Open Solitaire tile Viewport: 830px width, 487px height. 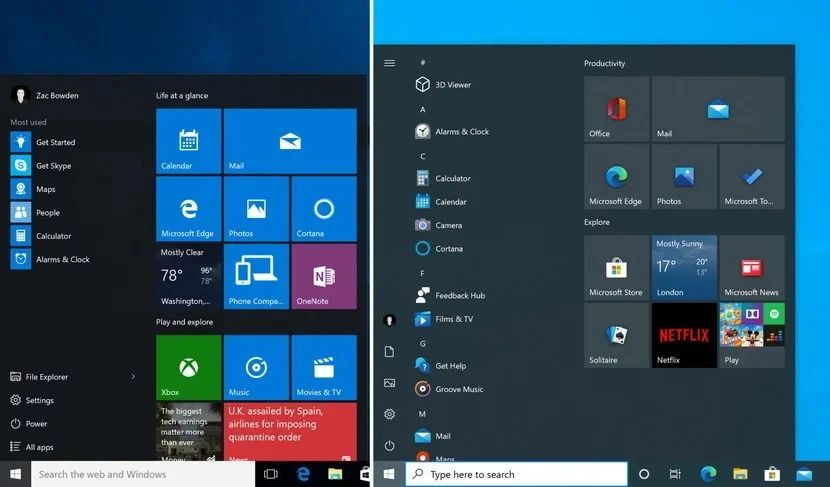pyautogui.click(x=617, y=335)
